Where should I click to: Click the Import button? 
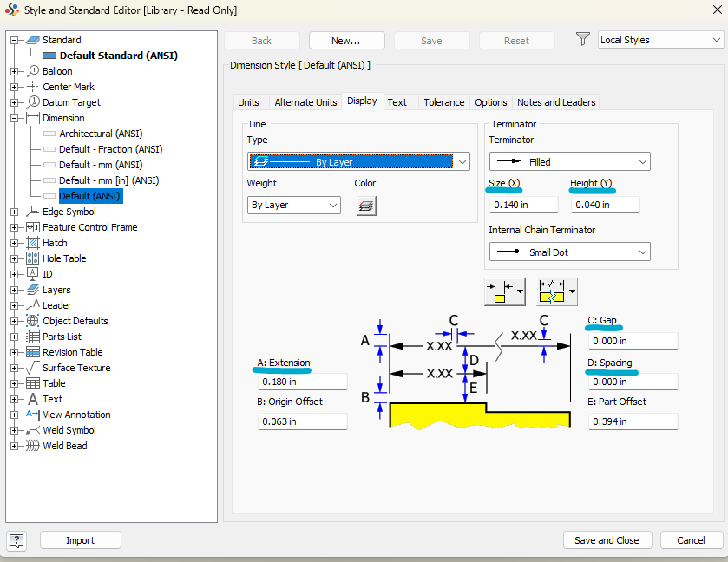[80, 539]
